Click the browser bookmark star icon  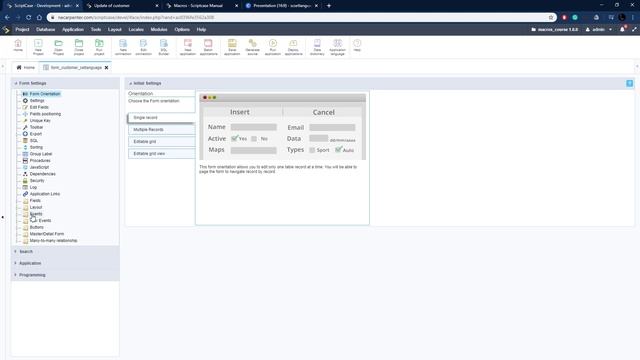click(x=551, y=18)
